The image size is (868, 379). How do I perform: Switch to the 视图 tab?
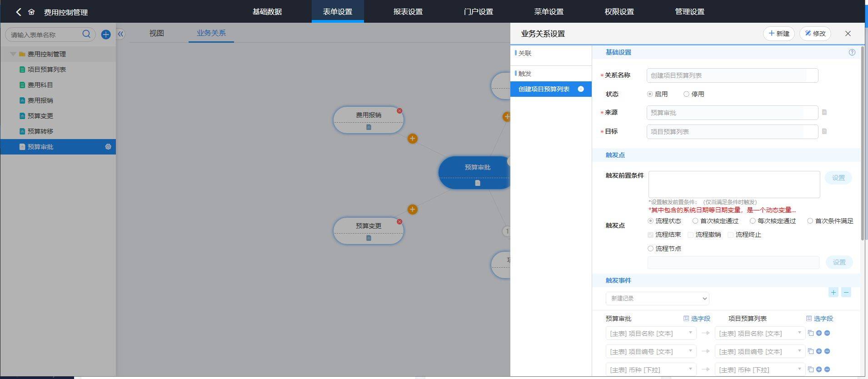pos(157,33)
